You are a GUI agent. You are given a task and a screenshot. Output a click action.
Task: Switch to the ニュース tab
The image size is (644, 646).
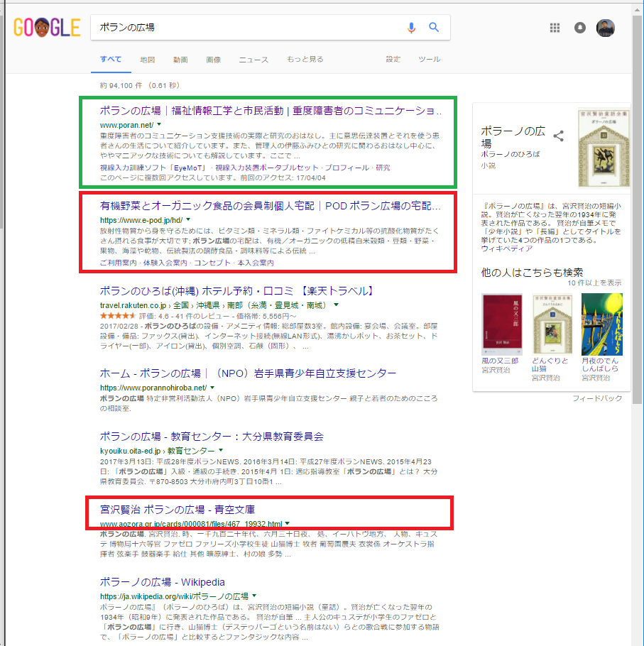tap(253, 60)
